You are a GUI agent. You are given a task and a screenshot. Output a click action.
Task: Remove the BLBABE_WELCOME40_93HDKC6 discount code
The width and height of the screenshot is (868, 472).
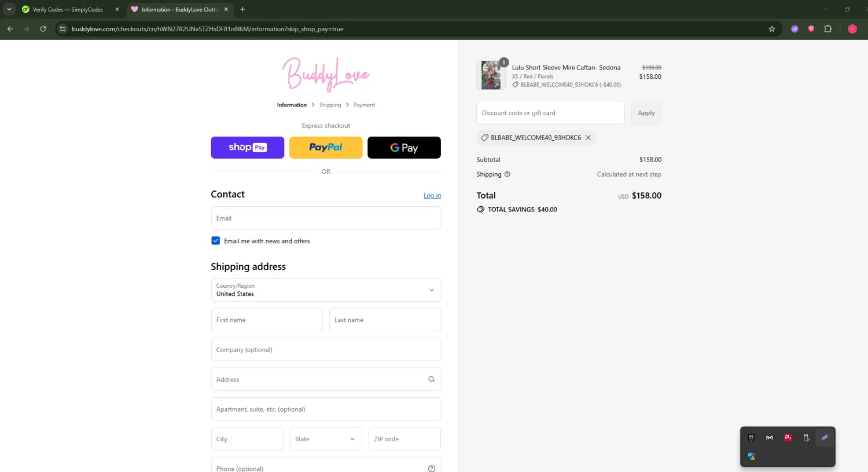pyautogui.click(x=588, y=138)
